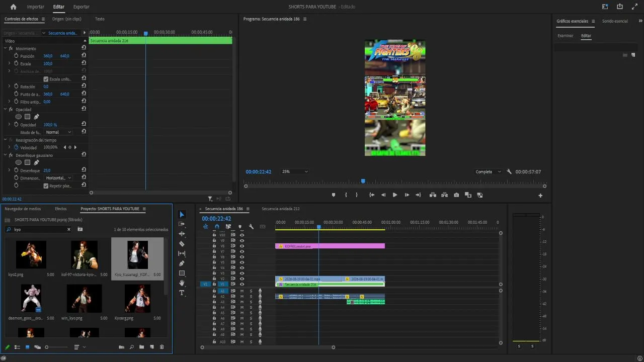644x362 pixels.
Task: Open the Texto panel tab
Action: click(x=100, y=19)
